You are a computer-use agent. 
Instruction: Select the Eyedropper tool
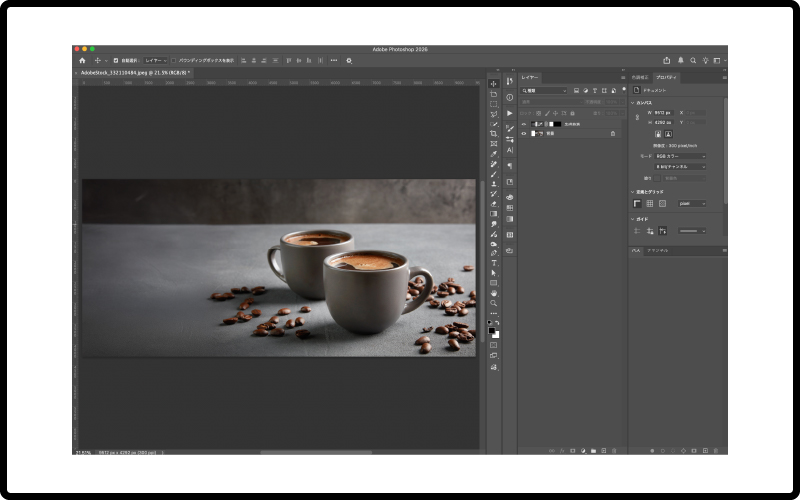(494, 153)
